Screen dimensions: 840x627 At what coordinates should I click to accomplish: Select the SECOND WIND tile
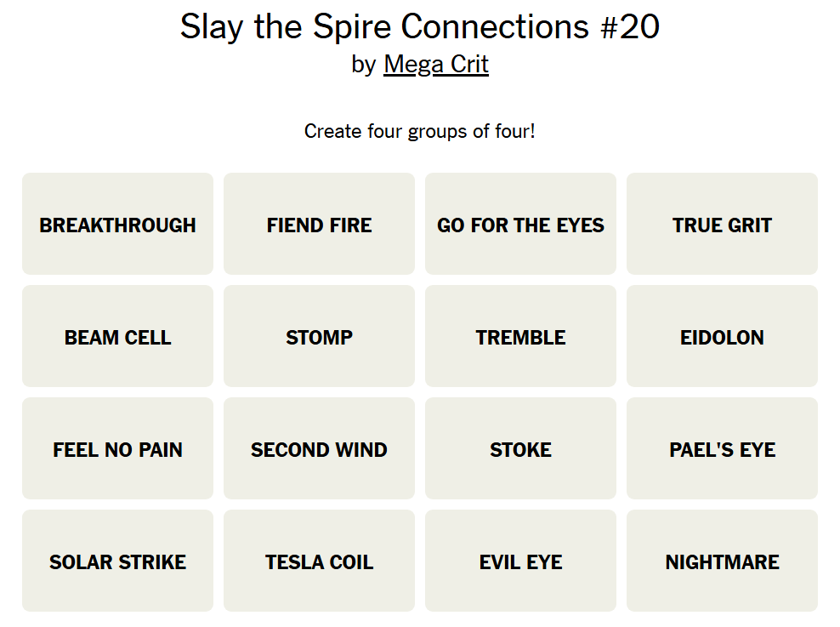coord(319,449)
